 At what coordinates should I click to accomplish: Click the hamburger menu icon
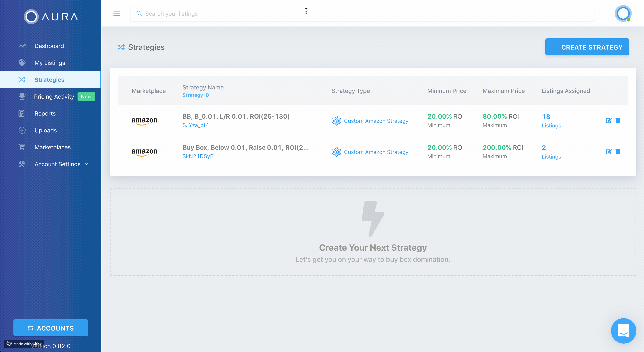(117, 13)
